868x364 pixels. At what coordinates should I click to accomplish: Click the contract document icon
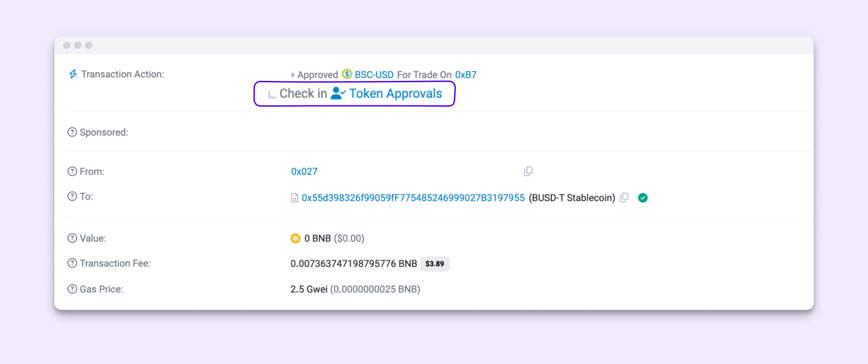(x=295, y=198)
